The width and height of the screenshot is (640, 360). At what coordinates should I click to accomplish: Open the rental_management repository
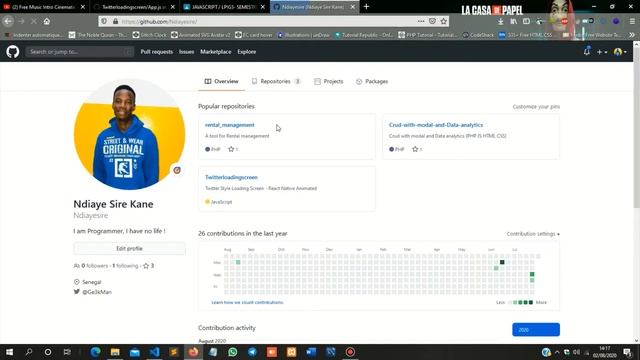(x=229, y=125)
